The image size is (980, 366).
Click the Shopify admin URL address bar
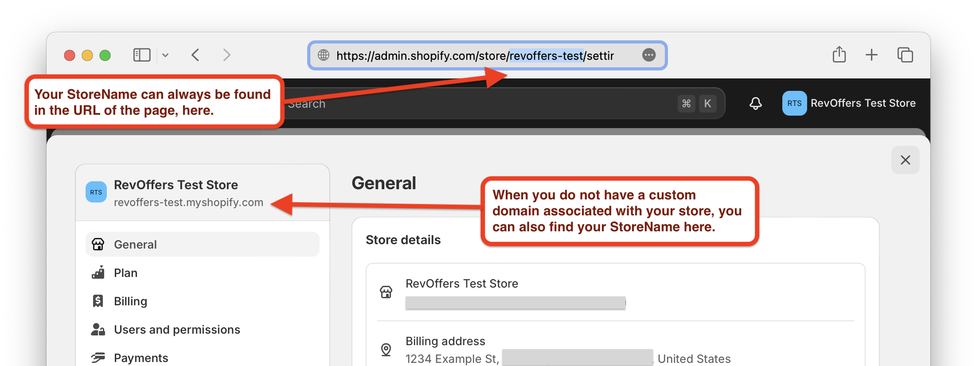[x=474, y=56]
